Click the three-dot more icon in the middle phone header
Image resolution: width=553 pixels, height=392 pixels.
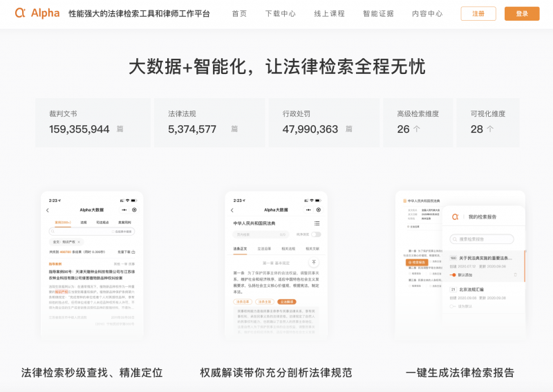tap(308, 209)
